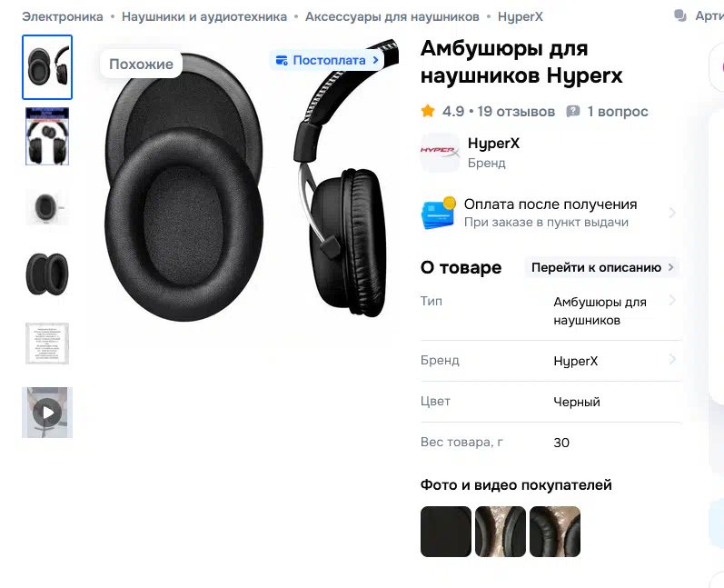Click the Перейти к описанию button
This screenshot has width=724, height=588.
(x=602, y=267)
